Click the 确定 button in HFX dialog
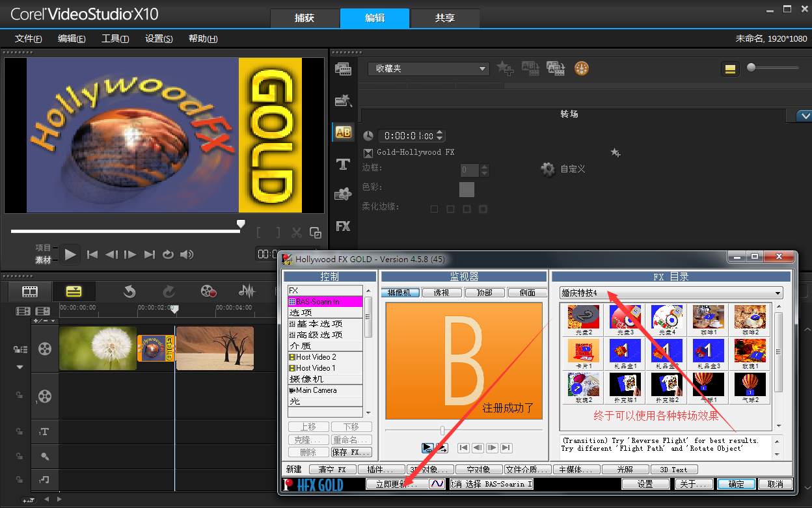 737,484
